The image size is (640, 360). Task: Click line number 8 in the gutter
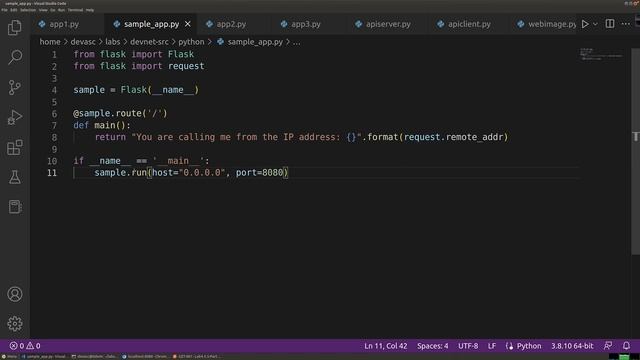click(54, 137)
